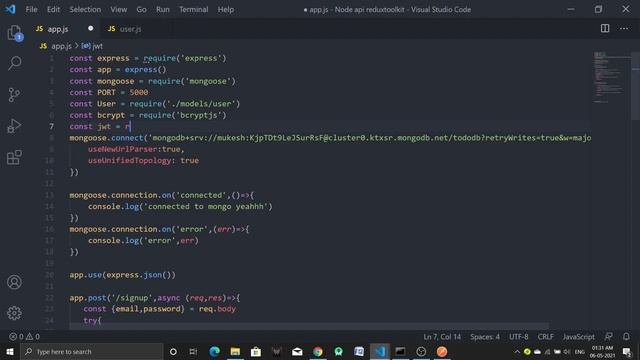The image size is (640, 360).
Task: Change end-of-line sequence CRLF
Action: 545,337
